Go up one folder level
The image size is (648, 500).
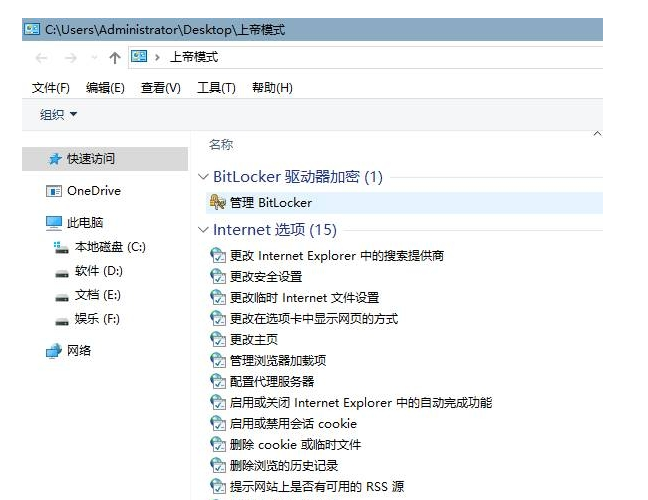(114, 58)
